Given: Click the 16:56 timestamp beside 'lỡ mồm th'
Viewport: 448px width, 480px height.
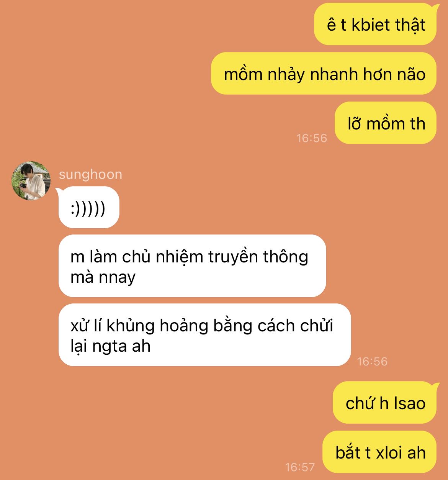Looking at the screenshot, I should pos(312,138).
